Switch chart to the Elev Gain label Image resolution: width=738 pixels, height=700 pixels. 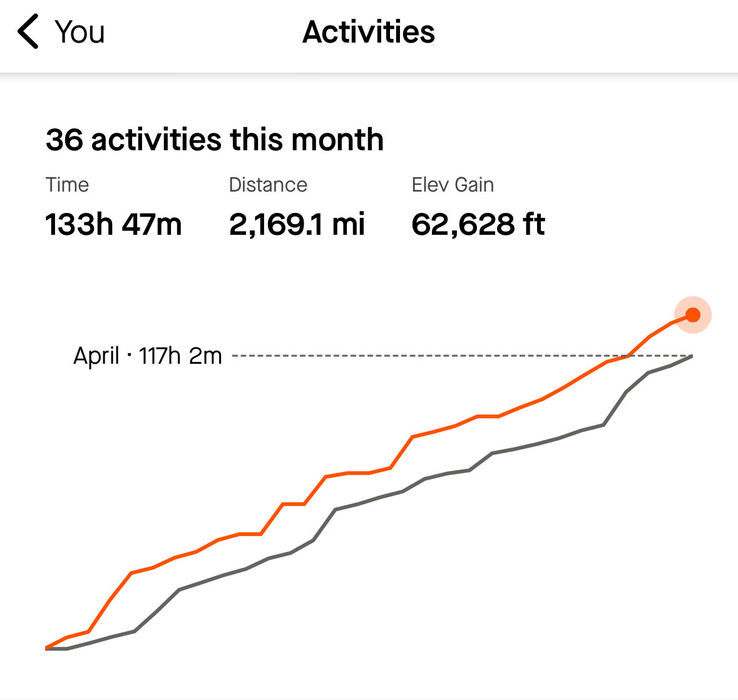click(453, 185)
